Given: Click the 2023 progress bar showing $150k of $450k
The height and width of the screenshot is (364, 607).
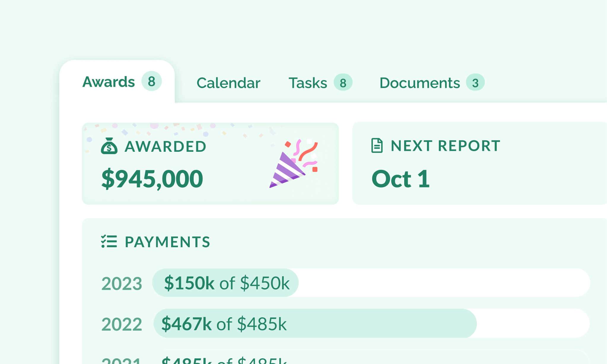Looking at the screenshot, I should click(x=225, y=283).
